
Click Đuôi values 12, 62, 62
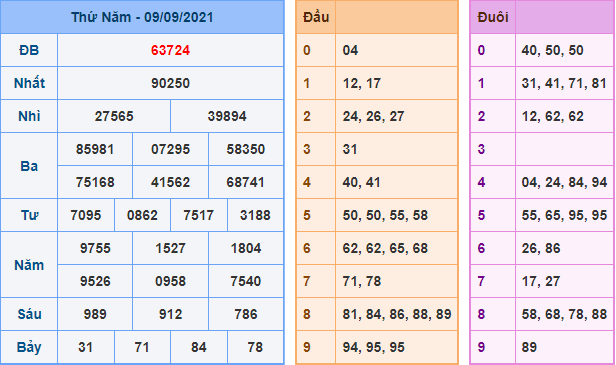click(x=552, y=116)
